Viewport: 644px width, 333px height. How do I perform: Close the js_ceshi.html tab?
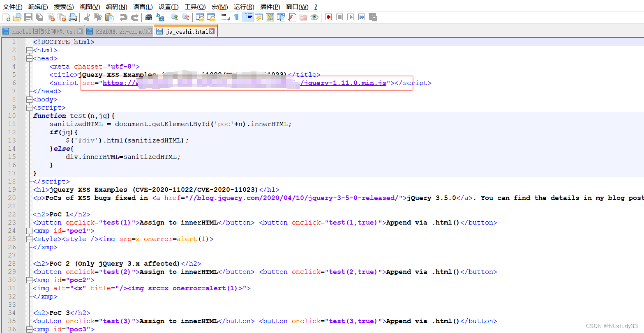coord(212,31)
